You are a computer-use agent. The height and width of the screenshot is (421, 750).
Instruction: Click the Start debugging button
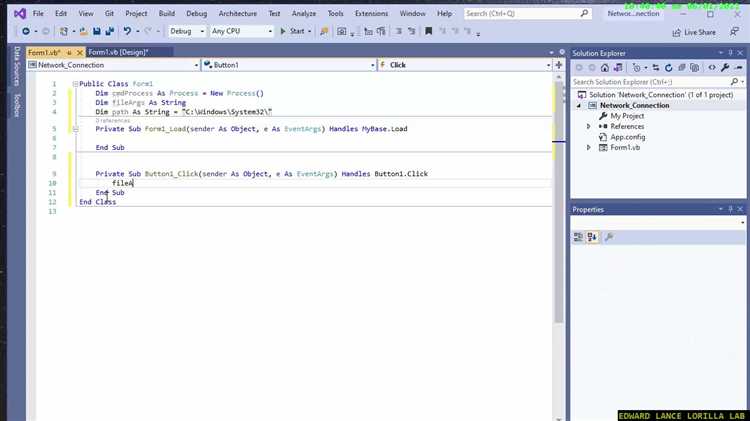(x=293, y=31)
